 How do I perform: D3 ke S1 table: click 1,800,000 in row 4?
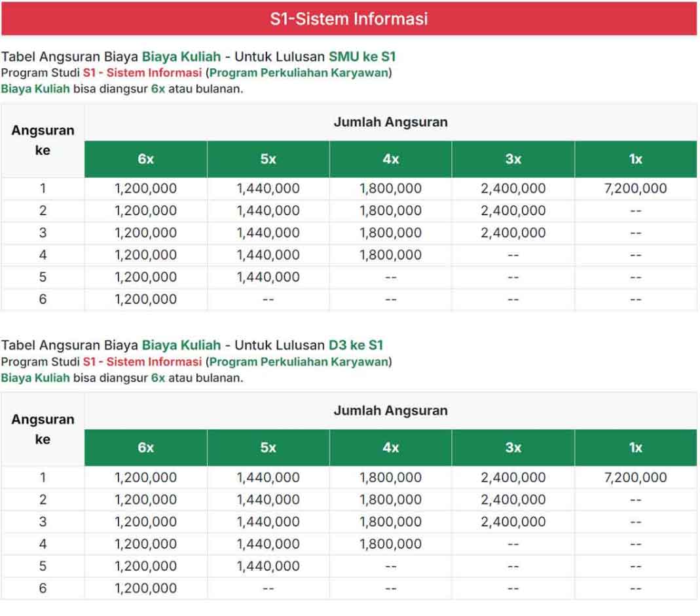click(391, 544)
